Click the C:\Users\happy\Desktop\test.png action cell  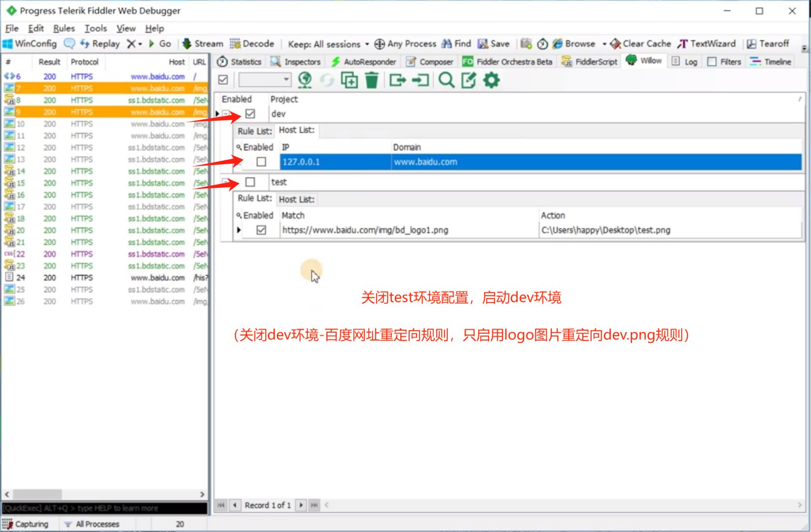(670, 230)
